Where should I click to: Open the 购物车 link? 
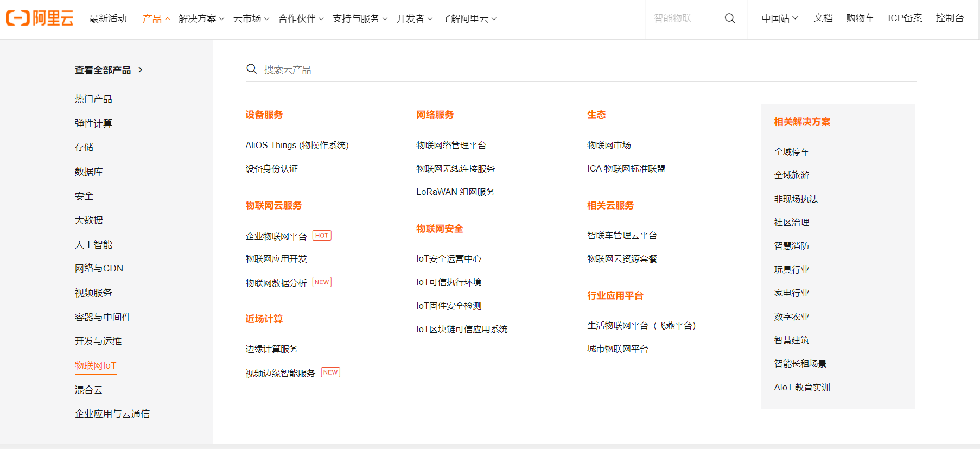pos(860,18)
